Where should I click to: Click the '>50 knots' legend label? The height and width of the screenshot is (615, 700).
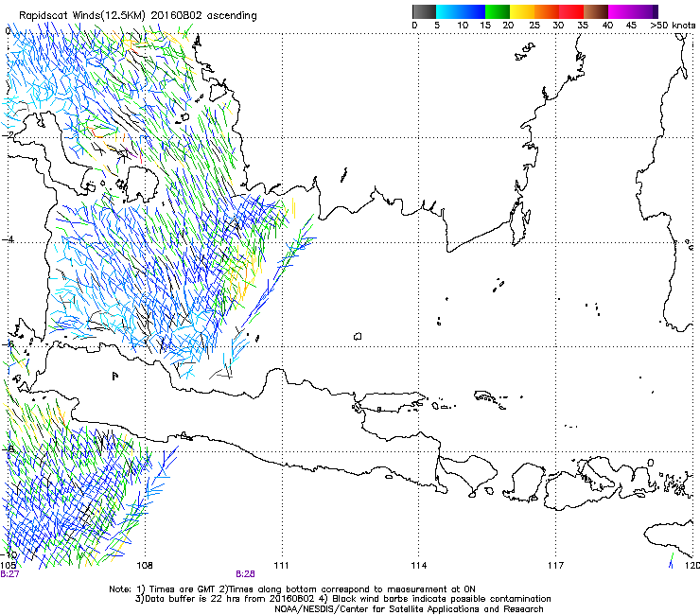click(673, 26)
